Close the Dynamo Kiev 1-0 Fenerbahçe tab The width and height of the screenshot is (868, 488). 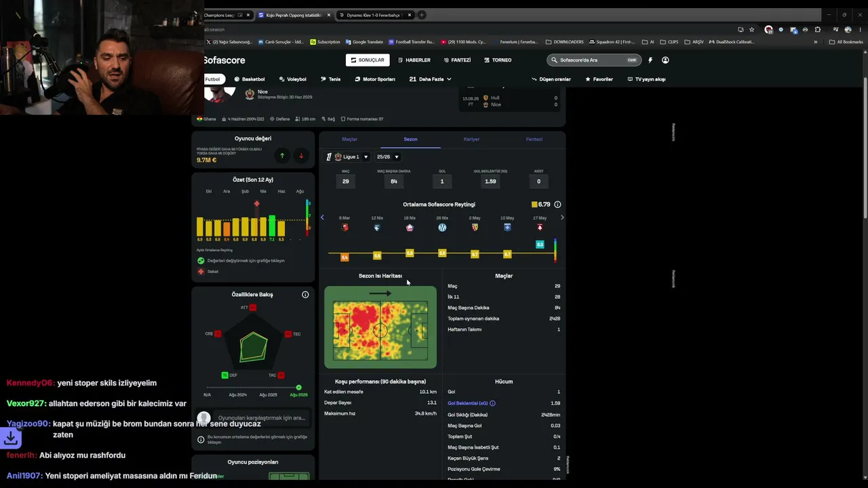[x=410, y=15]
